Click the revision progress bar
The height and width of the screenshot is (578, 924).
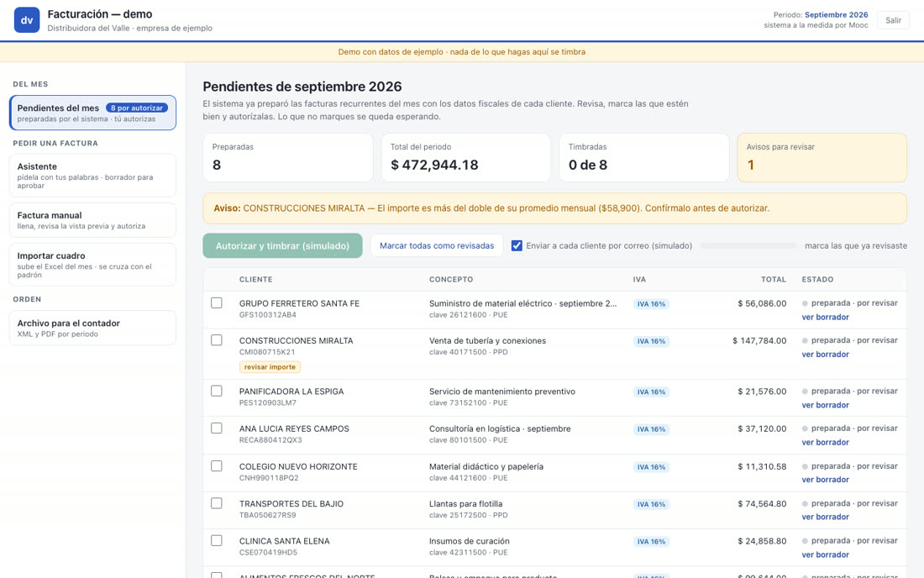click(748, 245)
